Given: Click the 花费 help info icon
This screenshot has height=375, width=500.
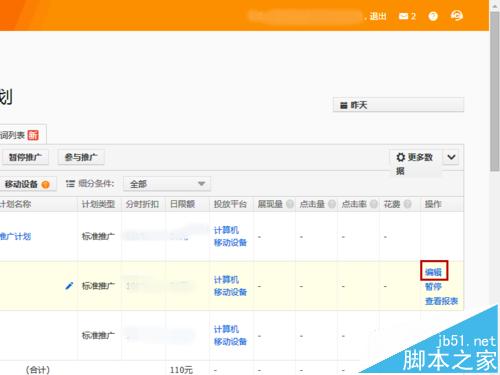Looking at the screenshot, I should pos(407,204).
